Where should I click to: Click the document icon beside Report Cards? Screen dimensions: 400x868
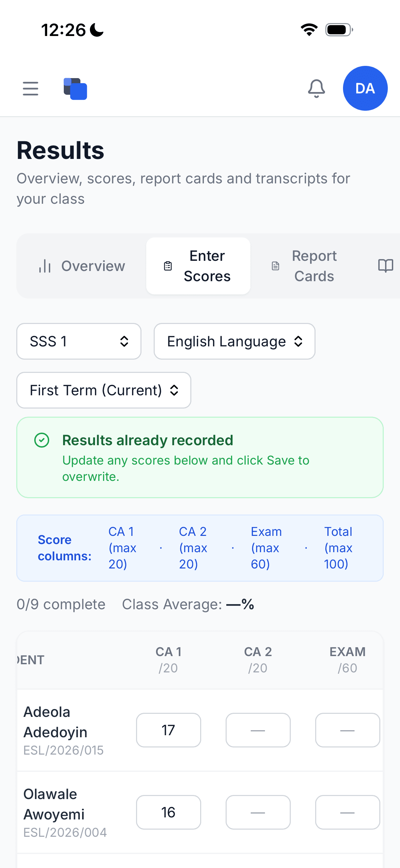click(275, 266)
